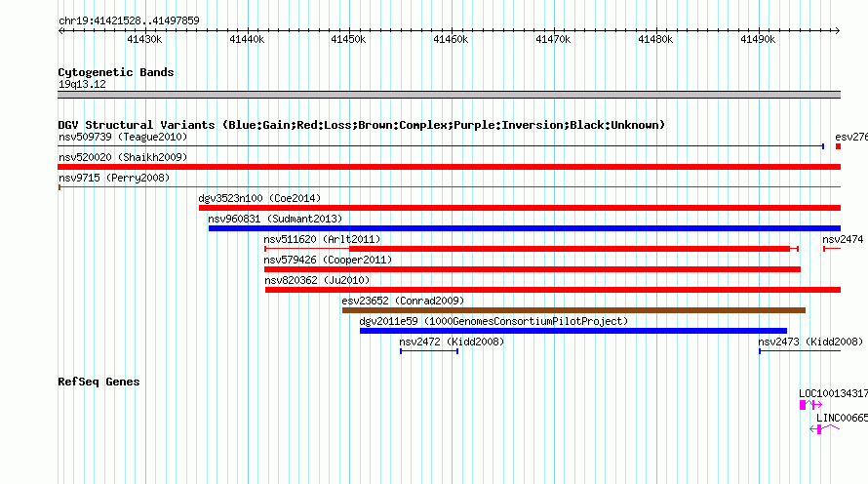Click the nsv2473 blue feature line
This screenshot has height=484, width=868.
tap(800, 351)
